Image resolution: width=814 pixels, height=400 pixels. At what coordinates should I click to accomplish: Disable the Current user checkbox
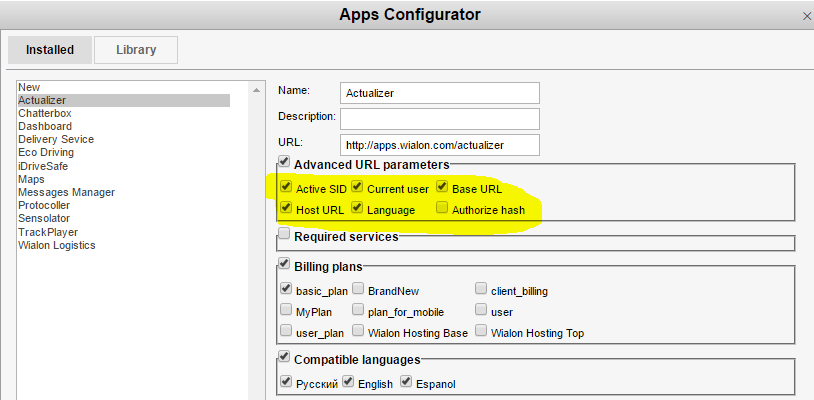(357, 187)
